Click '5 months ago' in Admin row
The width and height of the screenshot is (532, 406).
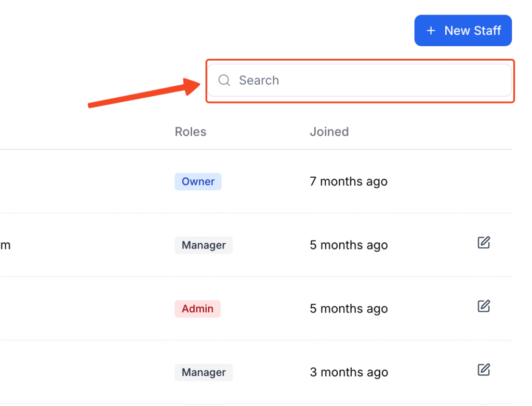tap(349, 309)
